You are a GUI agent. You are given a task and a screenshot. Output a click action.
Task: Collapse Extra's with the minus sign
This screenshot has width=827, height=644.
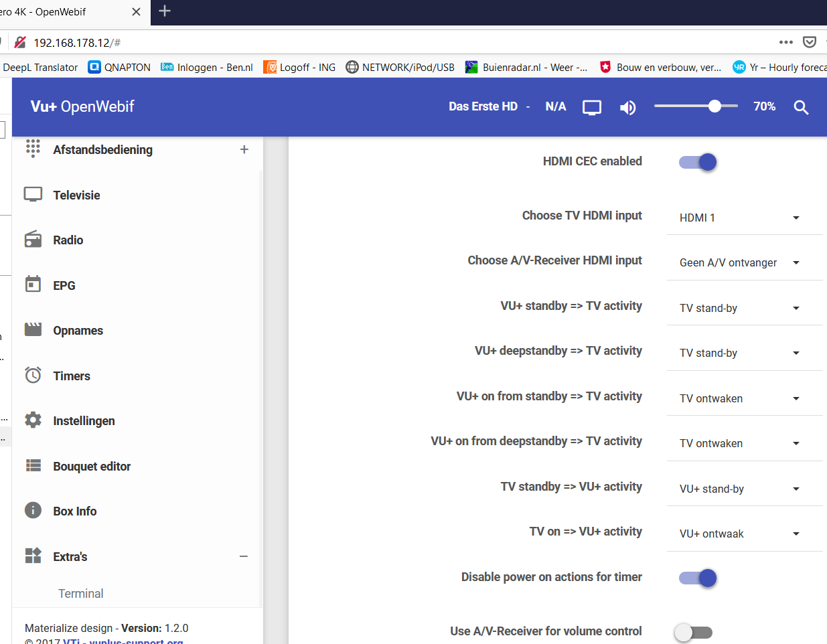point(244,556)
